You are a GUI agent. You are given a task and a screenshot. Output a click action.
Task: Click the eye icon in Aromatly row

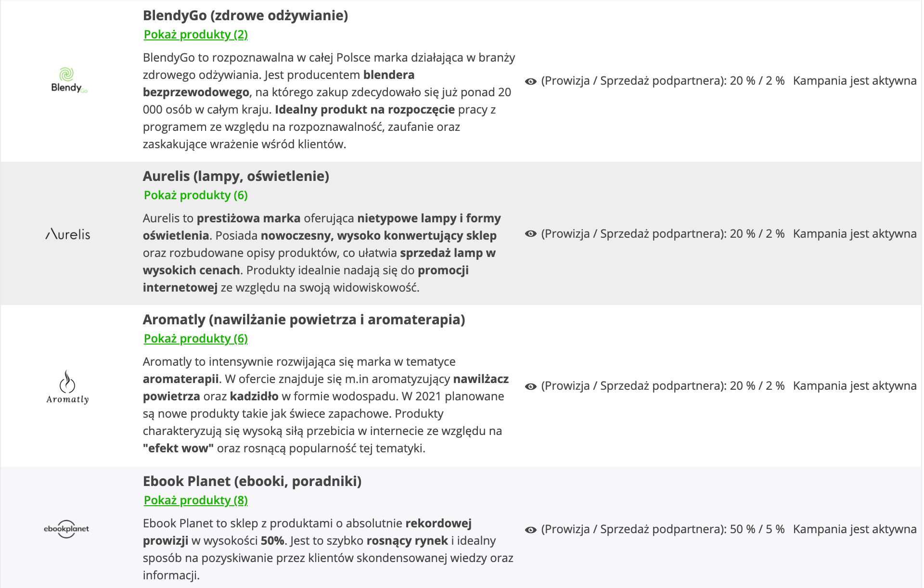[x=531, y=386]
